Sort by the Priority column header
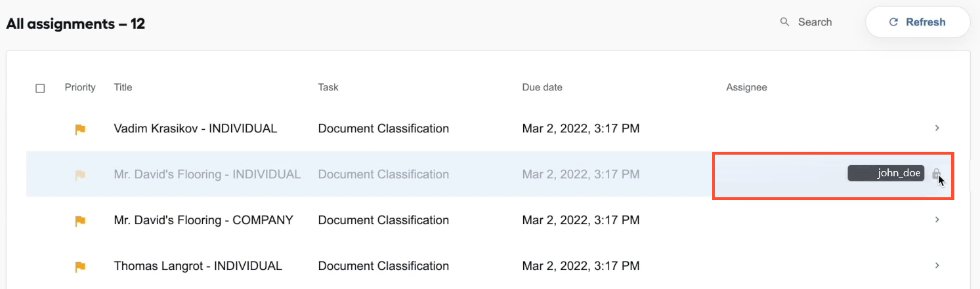Viewport: 980px width, 289px height. (80, 87)
